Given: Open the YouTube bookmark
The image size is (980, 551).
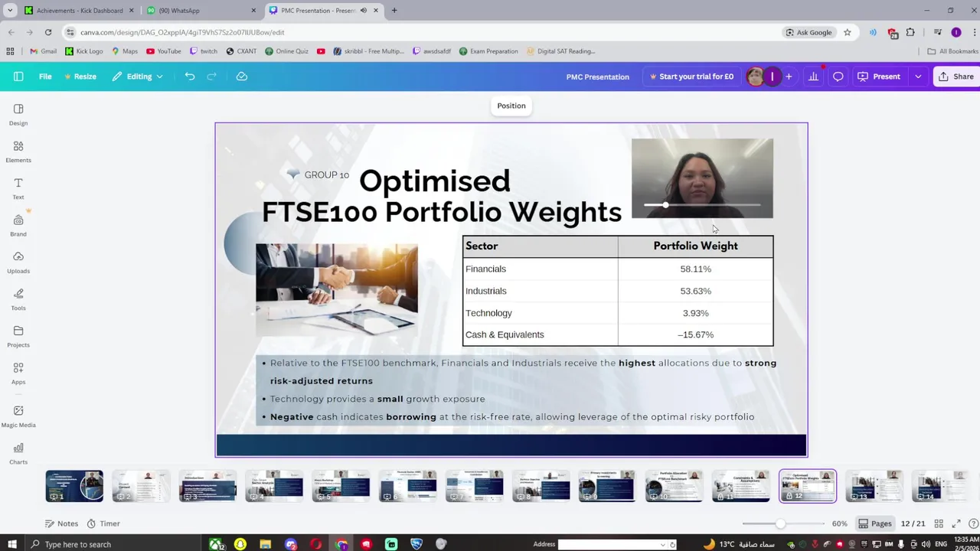Looking at the screenshot, I should [x=164, y=51].
